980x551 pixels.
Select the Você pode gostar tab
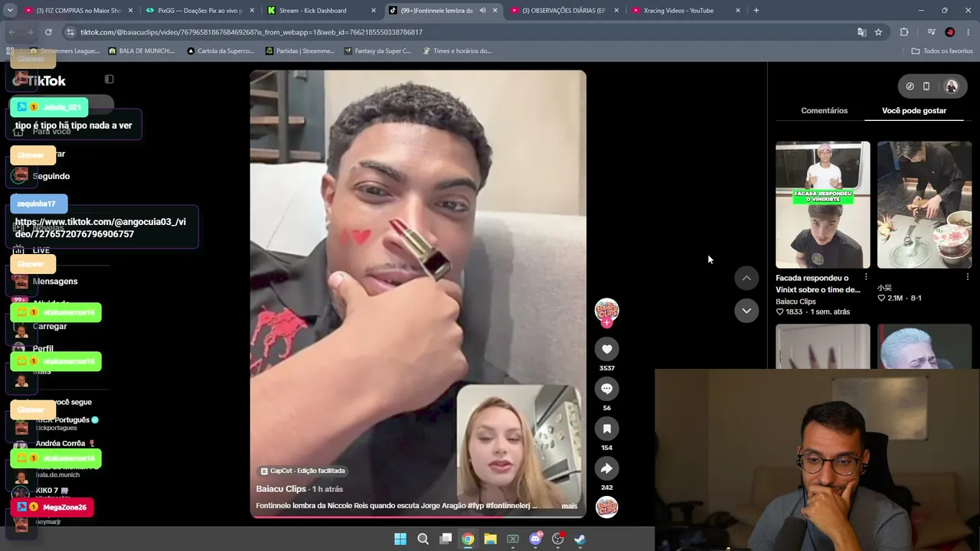click(x=914, y=110)
